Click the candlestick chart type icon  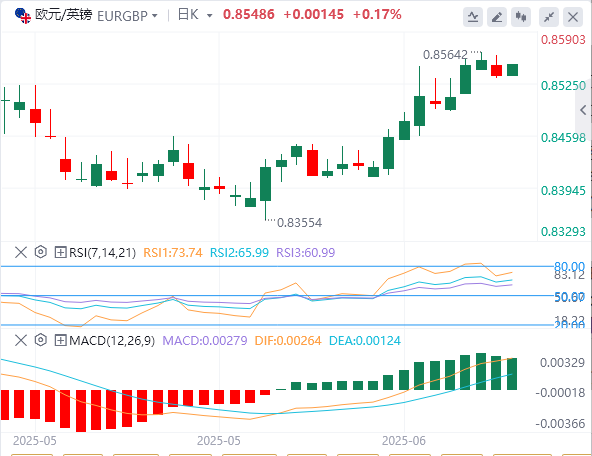[x=521, y=17]
